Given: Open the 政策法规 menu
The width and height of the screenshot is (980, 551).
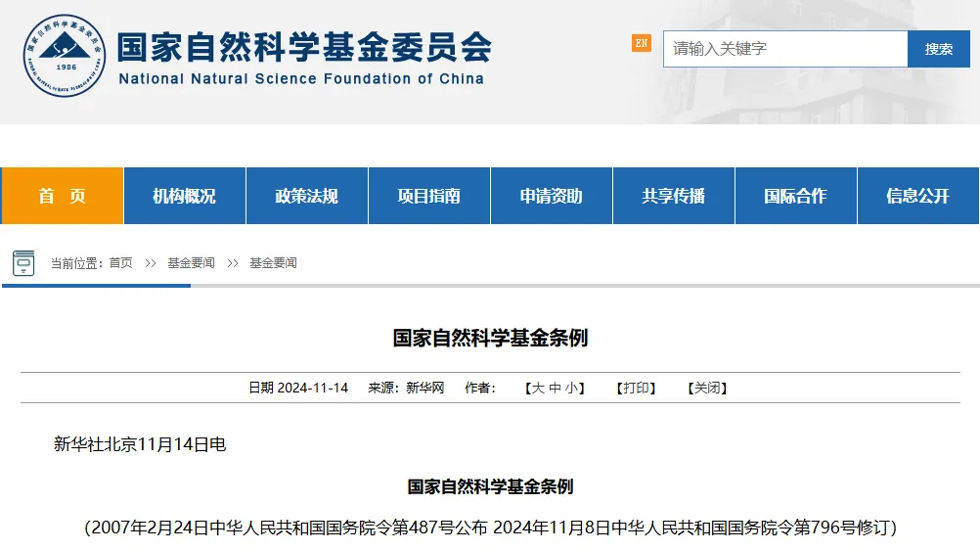Looking at the screenshot, I should (x=306, y=196).
